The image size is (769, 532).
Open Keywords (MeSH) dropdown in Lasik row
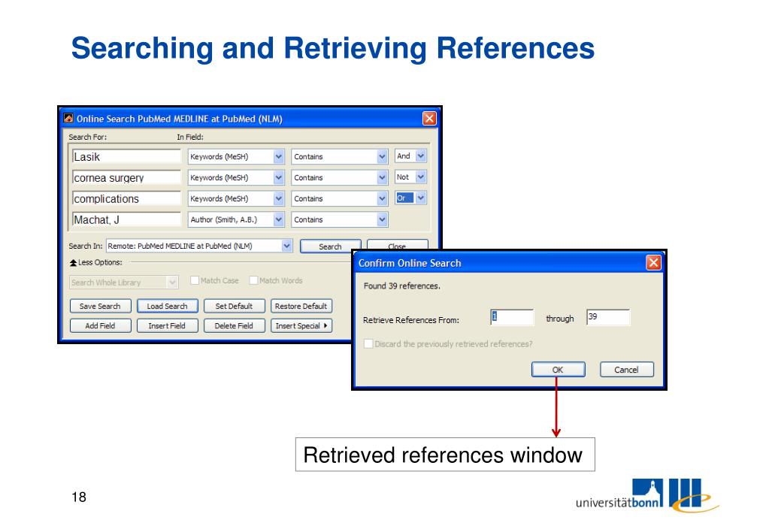[x=279, y=157]
